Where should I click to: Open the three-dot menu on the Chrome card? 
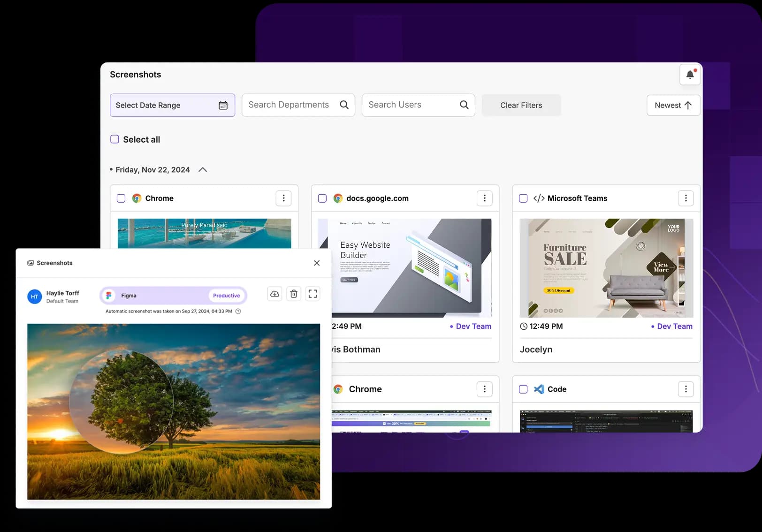[x=283, y=198]
